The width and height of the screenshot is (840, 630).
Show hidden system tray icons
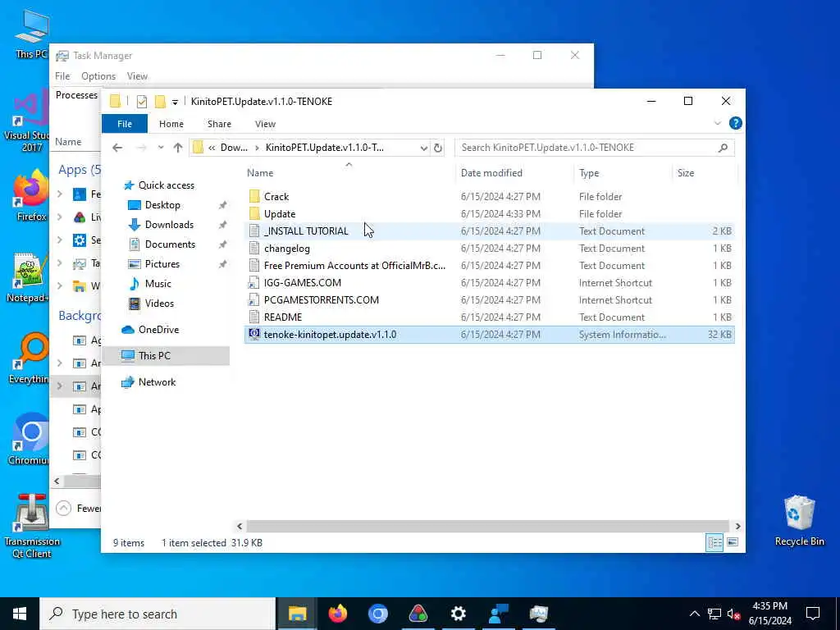694,614
